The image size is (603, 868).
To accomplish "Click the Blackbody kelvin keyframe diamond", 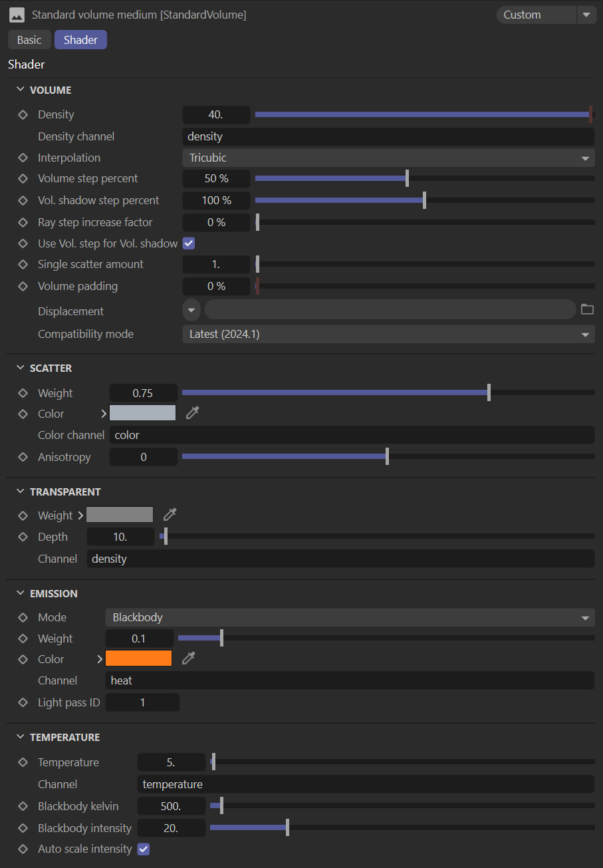I will coord(23,806).
